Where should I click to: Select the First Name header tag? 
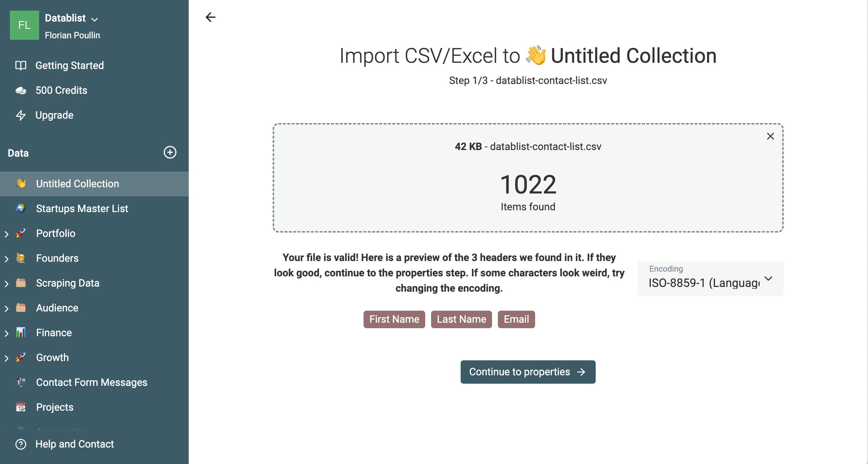tap(394, 319)
